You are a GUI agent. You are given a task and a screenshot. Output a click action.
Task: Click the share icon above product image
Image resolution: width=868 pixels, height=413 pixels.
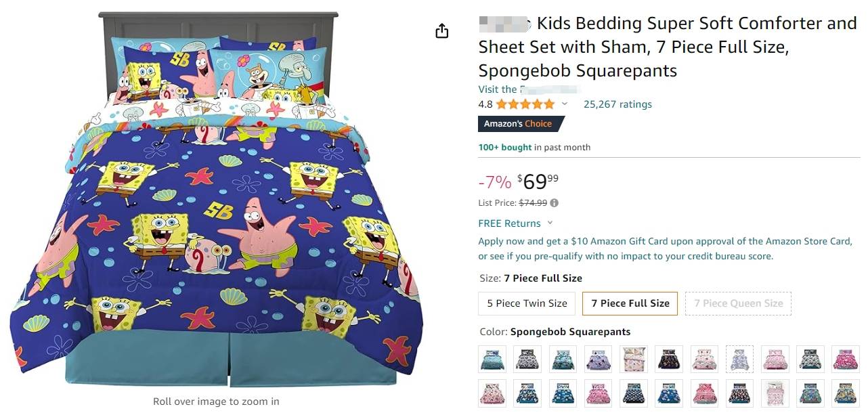(x=442, y=31)
